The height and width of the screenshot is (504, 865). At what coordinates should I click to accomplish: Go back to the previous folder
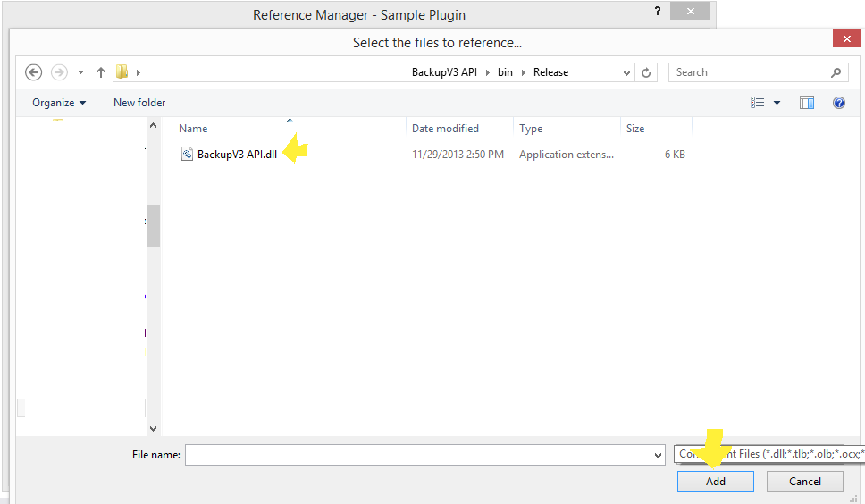(x=34, y=72)
